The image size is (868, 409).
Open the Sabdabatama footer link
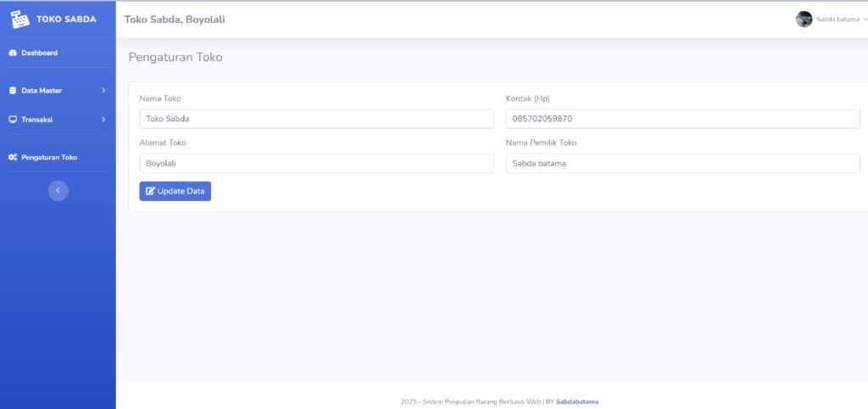[x=576, y=402]
